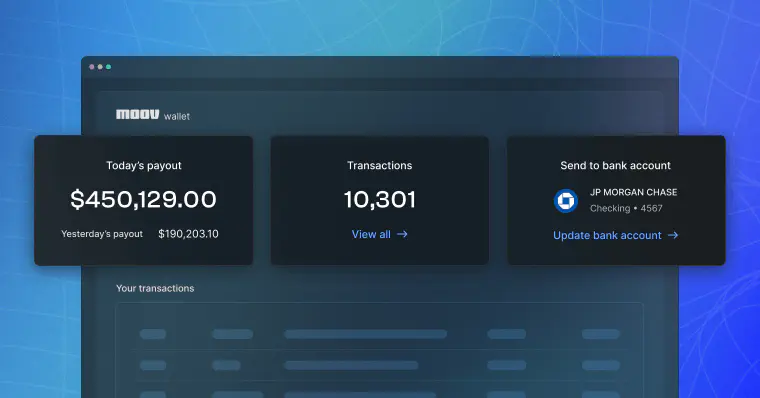Click the Moov wallet logo

pos(153,115)
